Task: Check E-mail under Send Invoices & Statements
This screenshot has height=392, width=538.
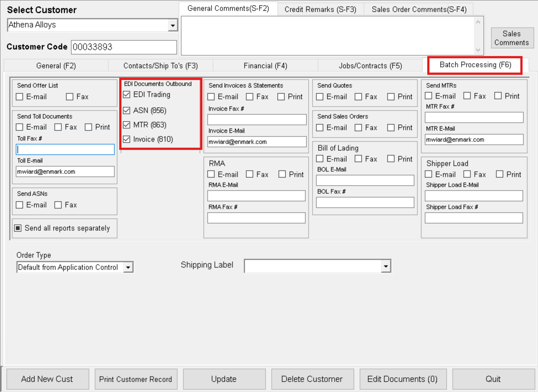Action: [x=211, y=97]
